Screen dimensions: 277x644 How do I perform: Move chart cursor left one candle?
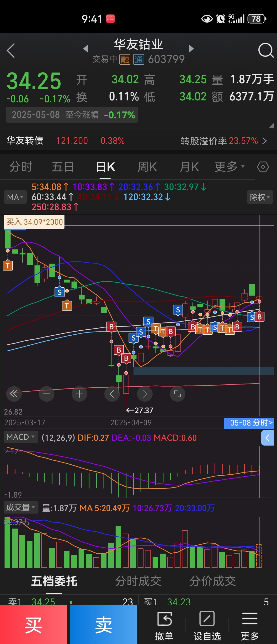click(112, 394)
